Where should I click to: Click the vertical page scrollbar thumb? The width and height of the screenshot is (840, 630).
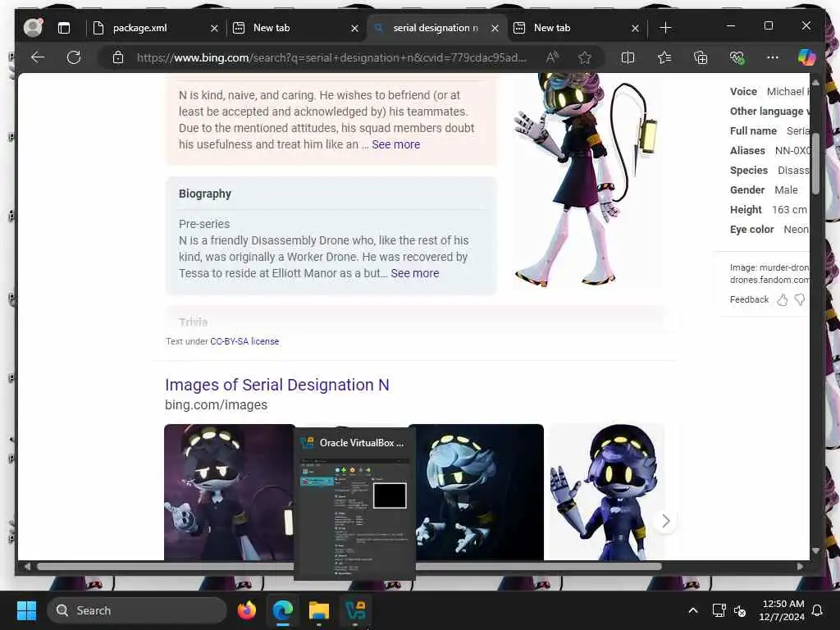[x=815, y=163]
